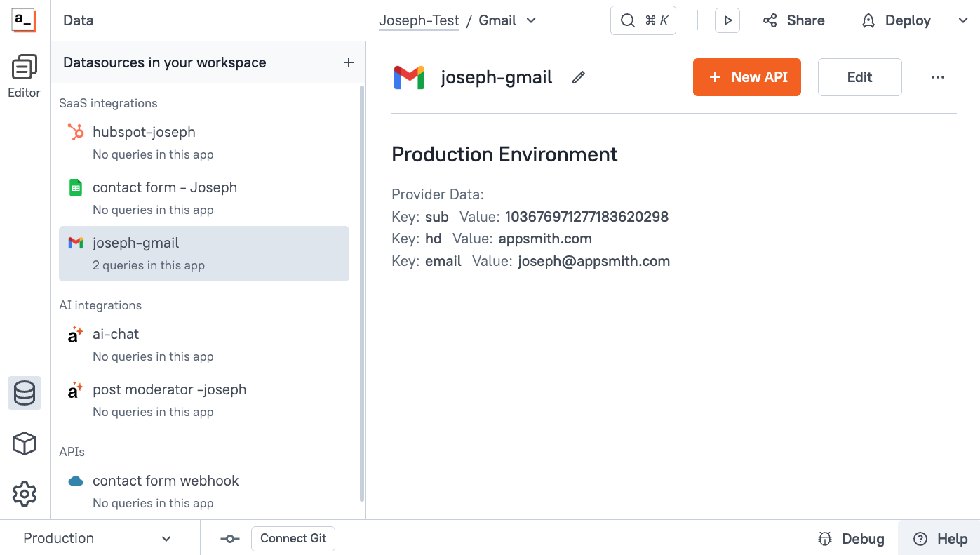Open the Help menu
Image resolution: width=980 pixels, height=555 pixels.
(939, 538)
